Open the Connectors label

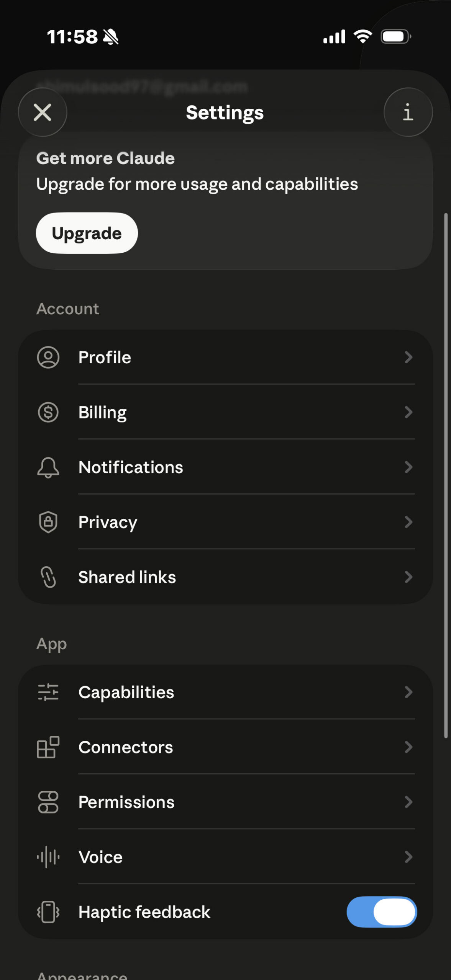pos(126,747)
